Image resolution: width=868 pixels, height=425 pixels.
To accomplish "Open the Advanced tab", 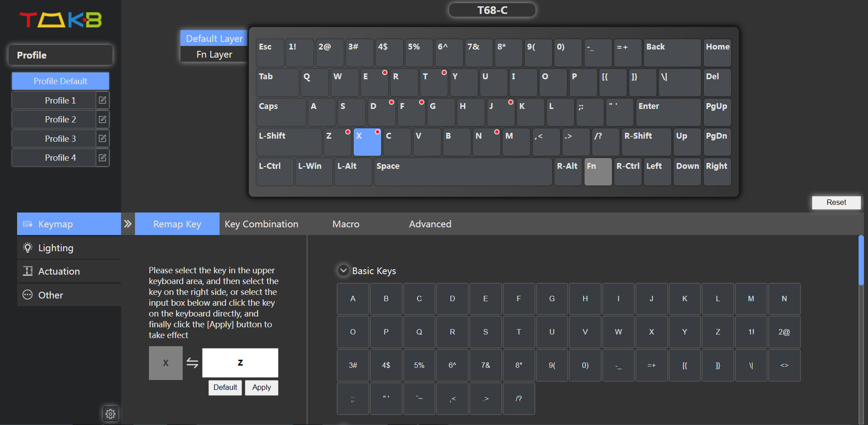I will pyautogui.click(x=430, y=224).
